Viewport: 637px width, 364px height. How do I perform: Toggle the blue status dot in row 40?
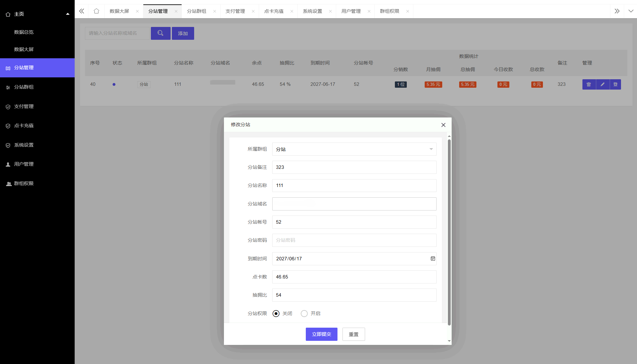pos(114,84)
